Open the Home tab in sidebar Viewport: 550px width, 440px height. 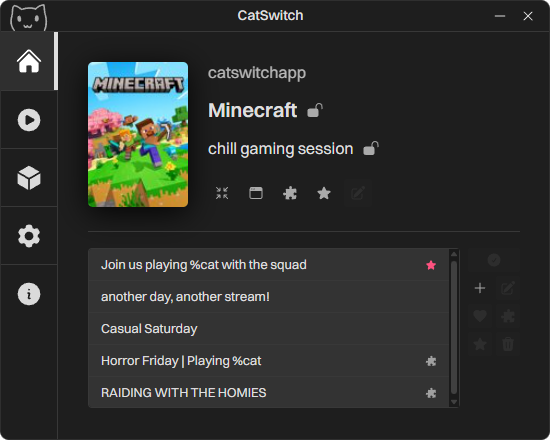[x=29, y=61]
